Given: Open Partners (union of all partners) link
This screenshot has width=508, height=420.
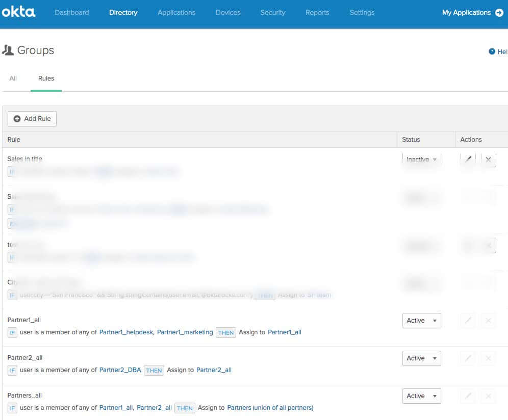Looking at the screenshot, I should pyautogui.click(x=270, y=408).
